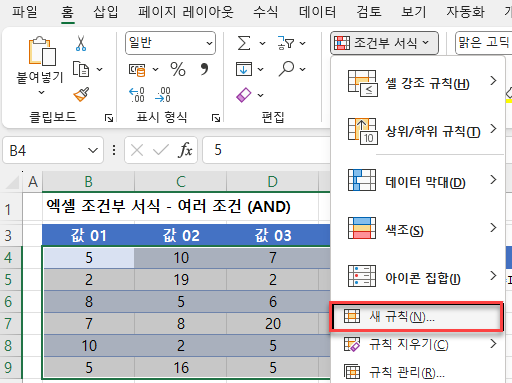The width and height of the screenshot is (512, 383).
Task: Click the Copy icon
Action: point(81,69)
